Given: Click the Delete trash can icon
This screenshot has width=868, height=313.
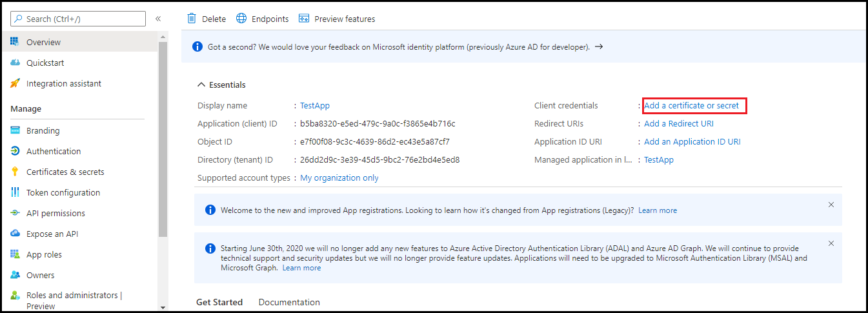Looking at the screenshot, I should [192, 18].
